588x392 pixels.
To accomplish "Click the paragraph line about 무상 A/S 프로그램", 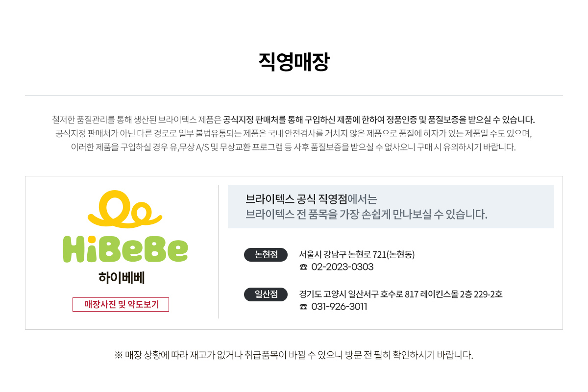I will [294, 147].
